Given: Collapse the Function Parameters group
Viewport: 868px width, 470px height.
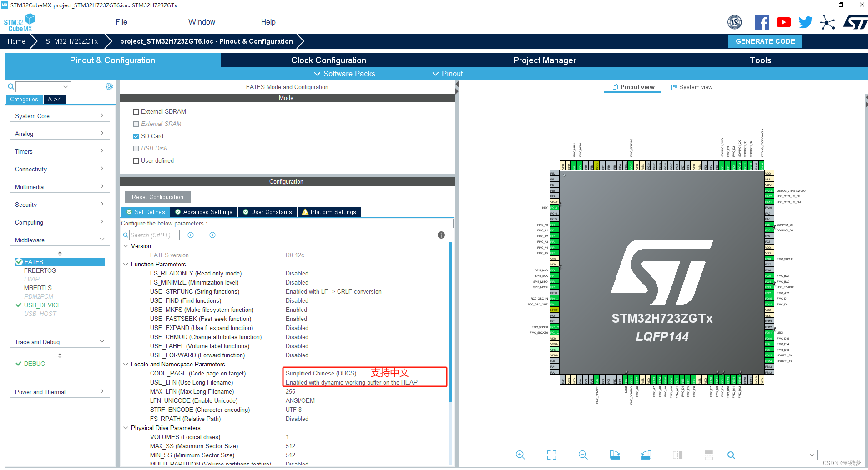Looking at the screenshot, I should click(126, 264).
